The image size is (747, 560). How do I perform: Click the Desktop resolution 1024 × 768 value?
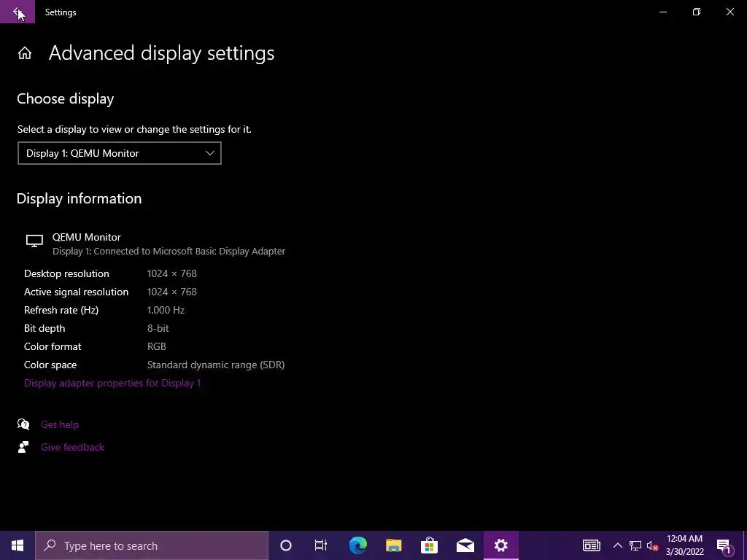pos(172,274)
